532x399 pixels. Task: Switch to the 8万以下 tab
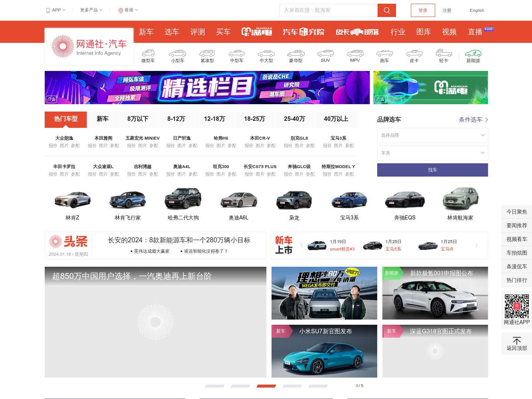coord(138,119)
